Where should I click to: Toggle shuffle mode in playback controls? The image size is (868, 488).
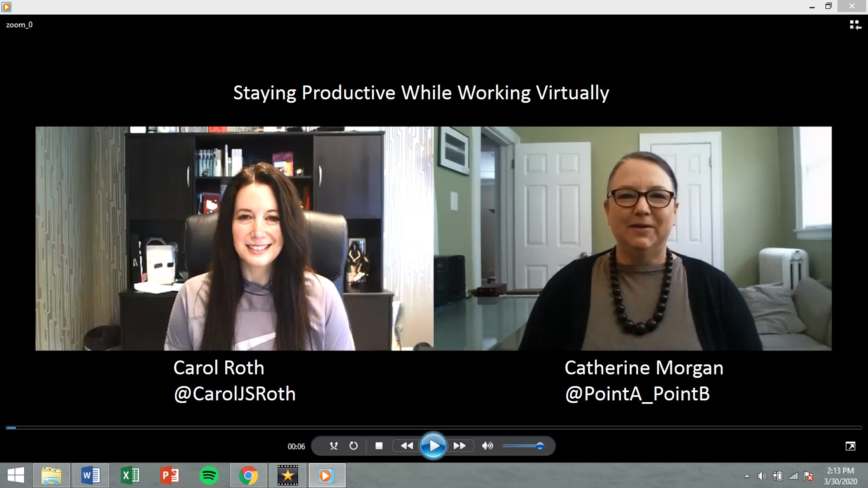[333, 446]
